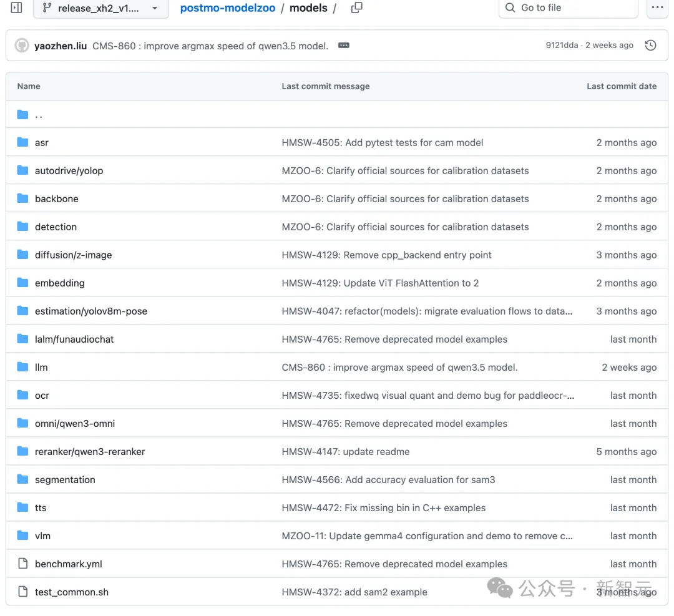Click the folder icon beside llm

click(22, 367)
